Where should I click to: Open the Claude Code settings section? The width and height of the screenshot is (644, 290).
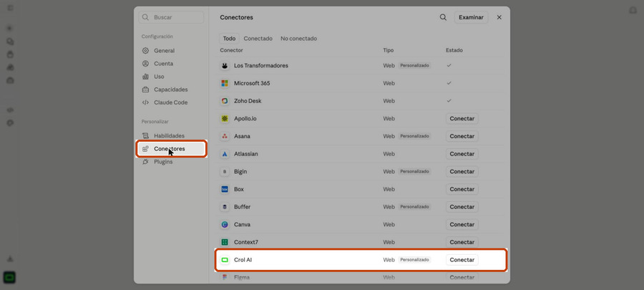(x=171, y=102)
